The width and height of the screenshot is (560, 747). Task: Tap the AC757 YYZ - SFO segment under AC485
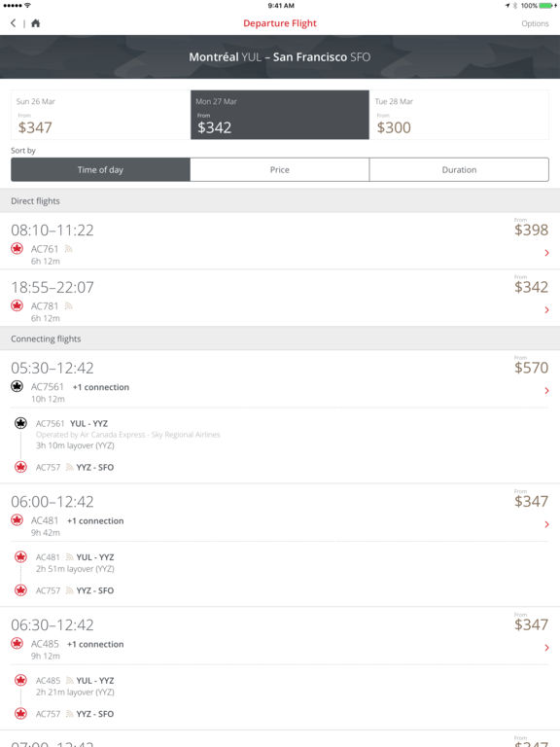pyautogui.click(x=75, y=714)
